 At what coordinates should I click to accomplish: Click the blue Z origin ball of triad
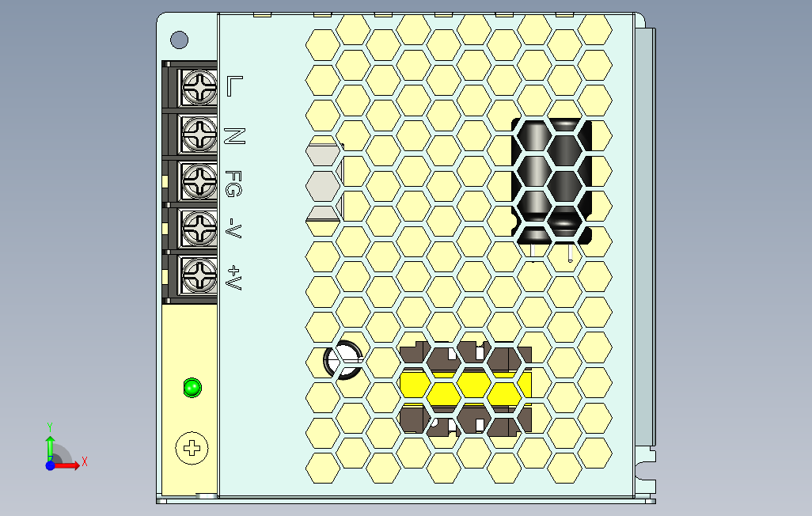click(x=50, y=465)
